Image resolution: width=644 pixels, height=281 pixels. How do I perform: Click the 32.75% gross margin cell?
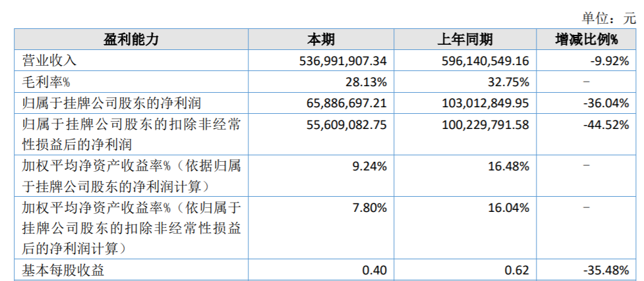[x=508, y=82]
